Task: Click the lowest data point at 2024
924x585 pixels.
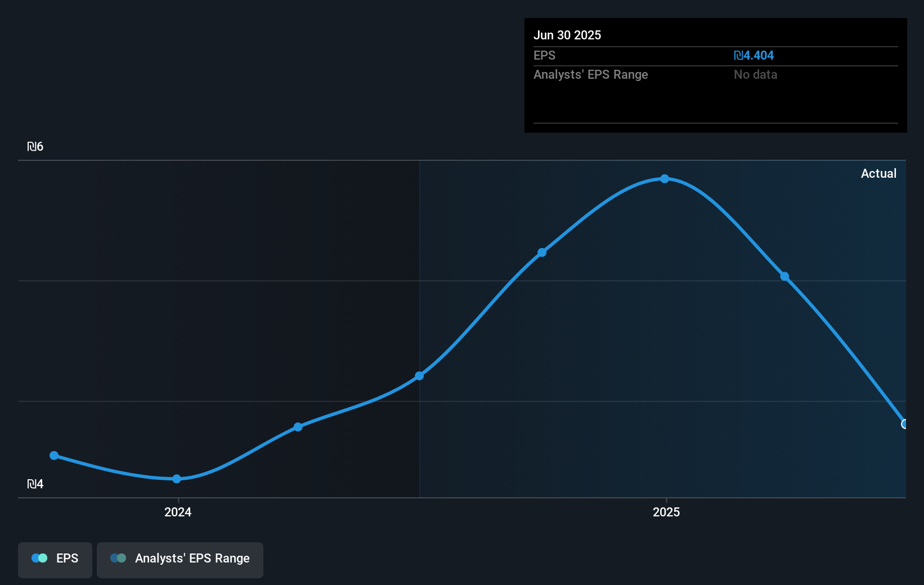Action: [177, 479]
